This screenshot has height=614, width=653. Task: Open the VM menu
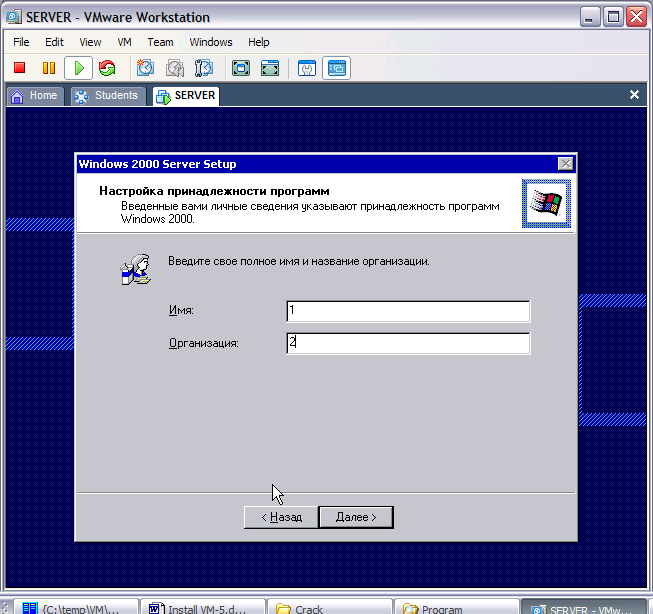click(124, 42)
